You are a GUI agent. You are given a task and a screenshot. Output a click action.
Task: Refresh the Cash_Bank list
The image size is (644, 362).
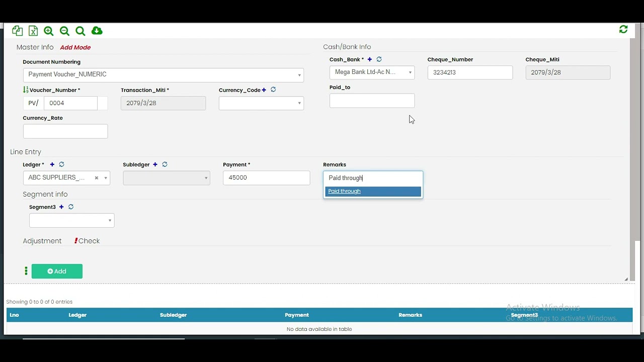point(379,59)
